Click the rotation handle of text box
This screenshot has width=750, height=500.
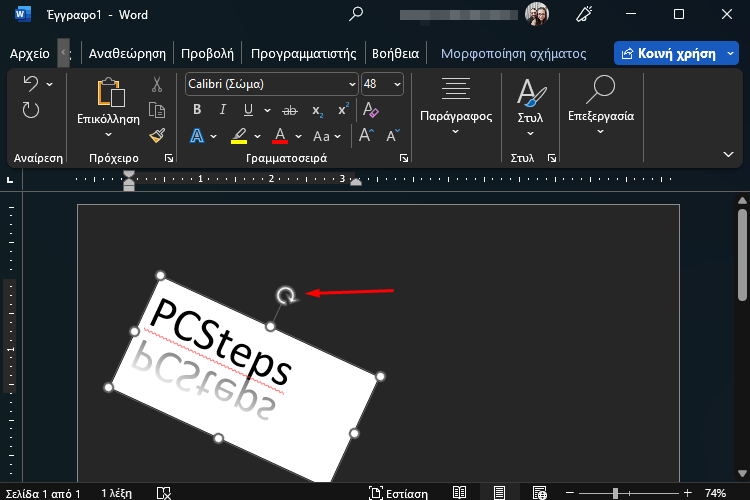pyautogui.click(x=286, y=295)
